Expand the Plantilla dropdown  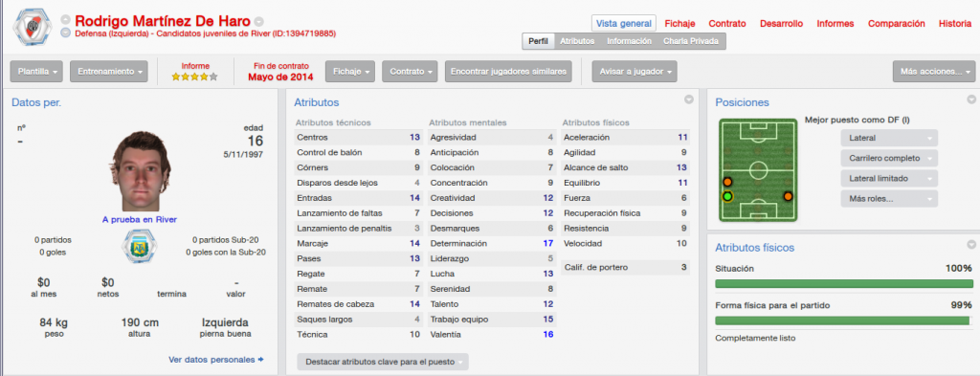point(36,71)
